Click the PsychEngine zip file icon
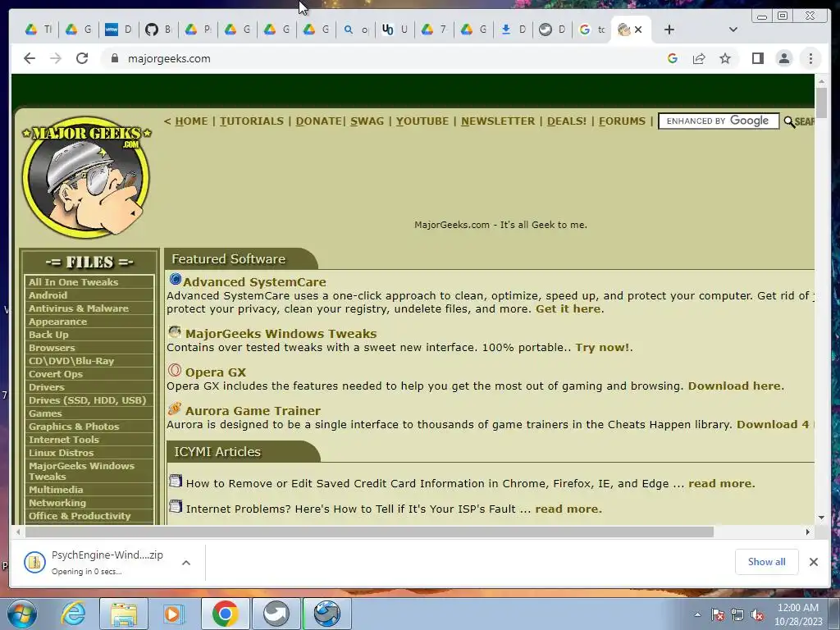Screen dimensions: 840x630 click(34, 562)
